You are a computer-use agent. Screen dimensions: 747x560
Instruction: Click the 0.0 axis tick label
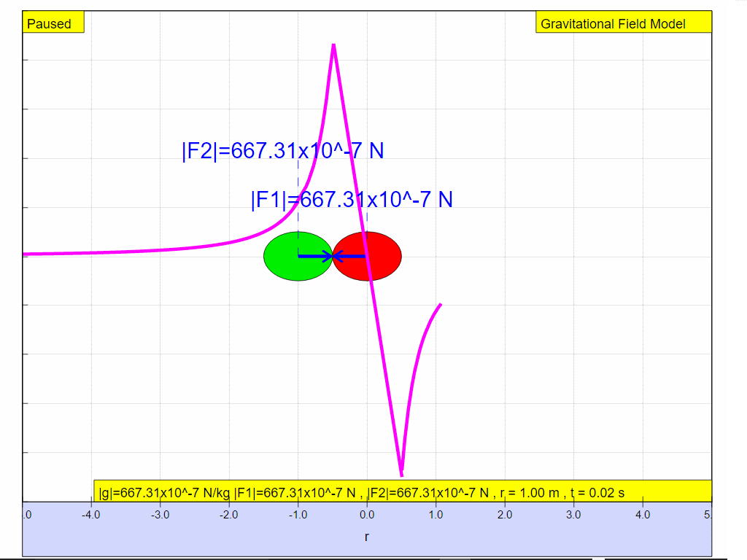(366, 515)
